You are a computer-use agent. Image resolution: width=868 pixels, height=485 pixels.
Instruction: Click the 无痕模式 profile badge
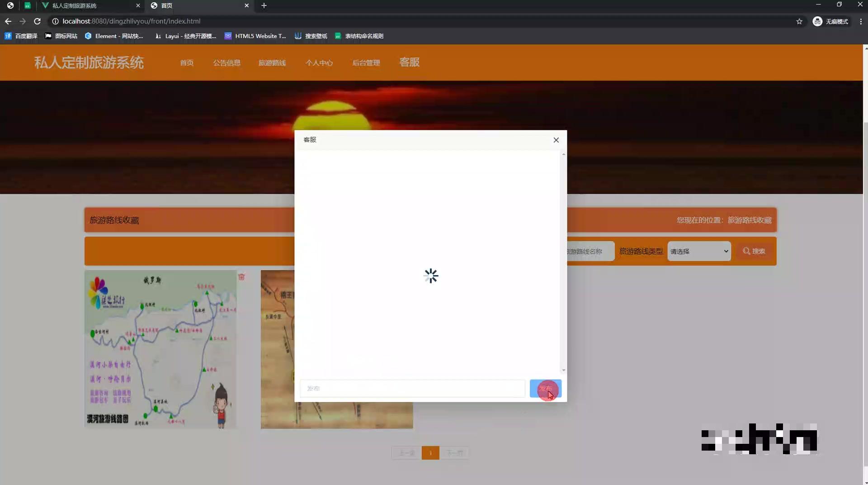tap(831, 21)
